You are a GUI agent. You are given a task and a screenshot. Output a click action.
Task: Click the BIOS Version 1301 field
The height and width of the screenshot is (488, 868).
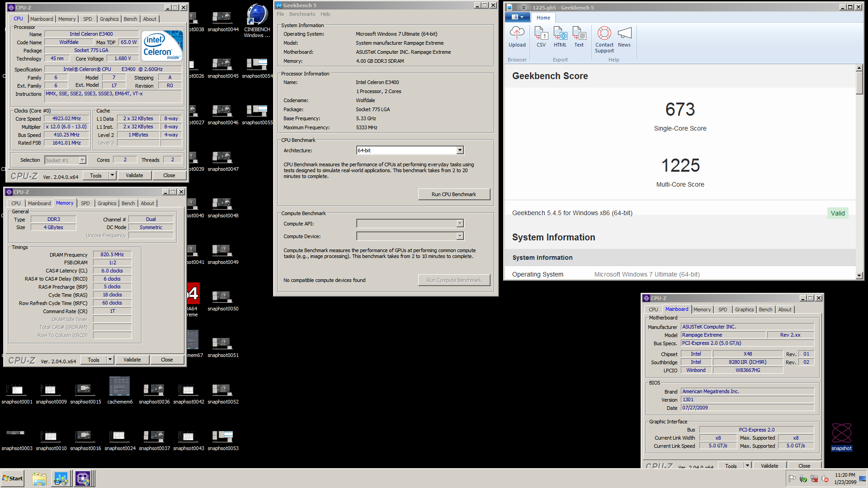(747, 399)
